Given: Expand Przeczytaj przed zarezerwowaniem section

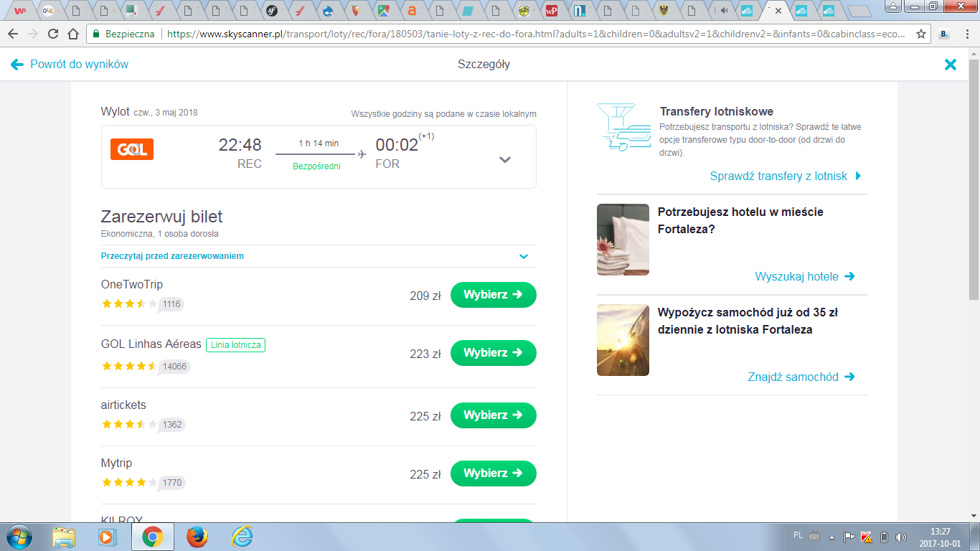Looking at the screenshot, I should (x=319, y=256).
